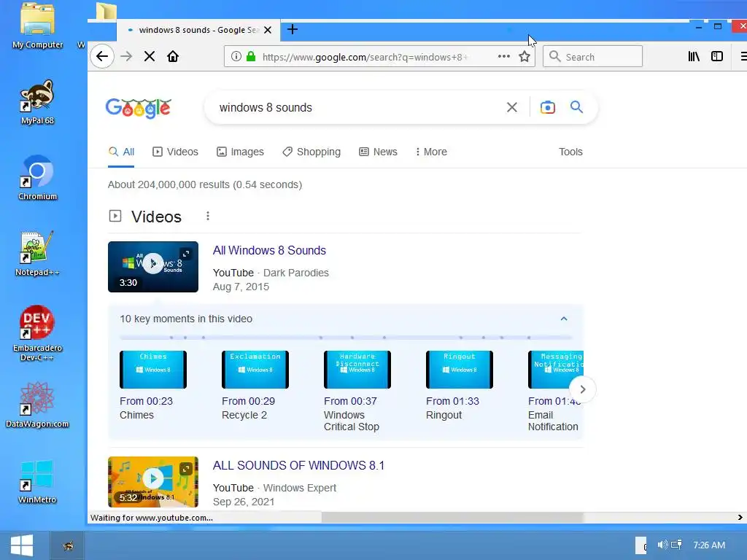Click the taskbar clock 7:26 AM
This screenshot has width=747, height=560.
click(709, 545)
